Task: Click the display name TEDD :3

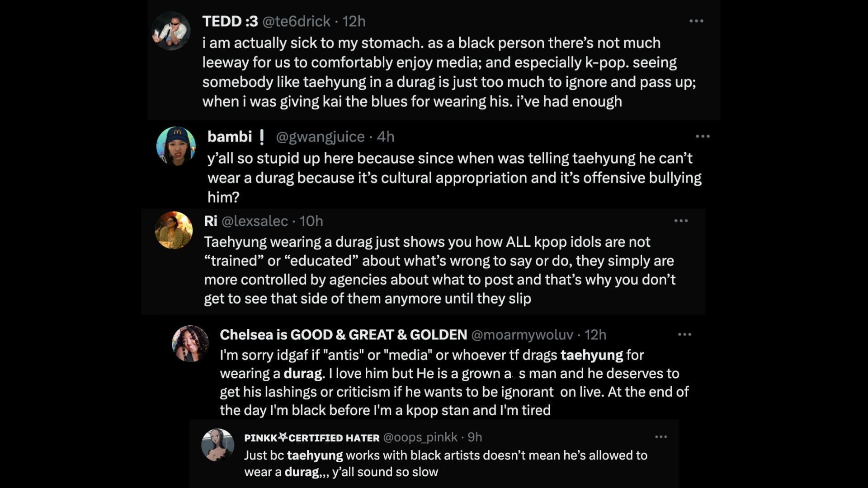Action: pyautogui.click(x=230, y=21)
